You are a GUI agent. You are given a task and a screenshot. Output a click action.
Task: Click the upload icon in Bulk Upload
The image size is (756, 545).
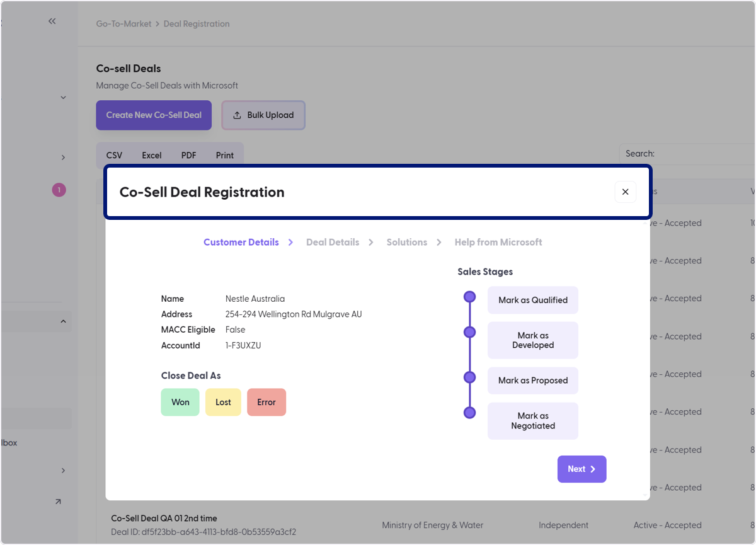238,115
